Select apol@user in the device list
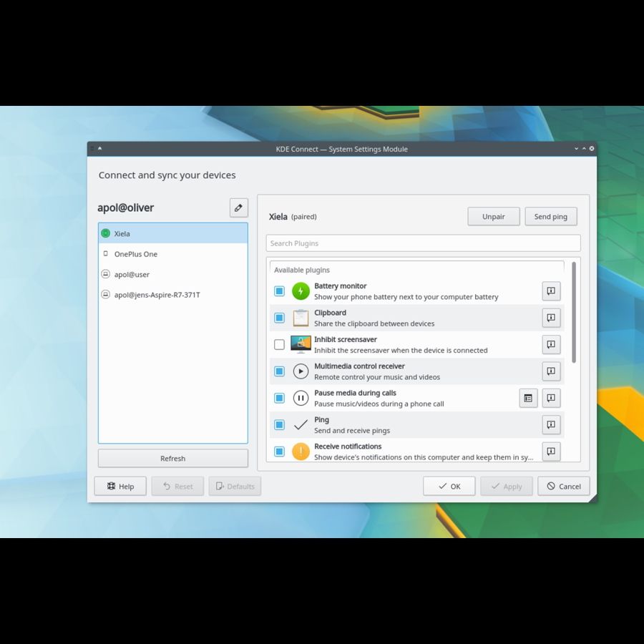The image size is (644, 644). pyautogui.click(x=173, y=274)
